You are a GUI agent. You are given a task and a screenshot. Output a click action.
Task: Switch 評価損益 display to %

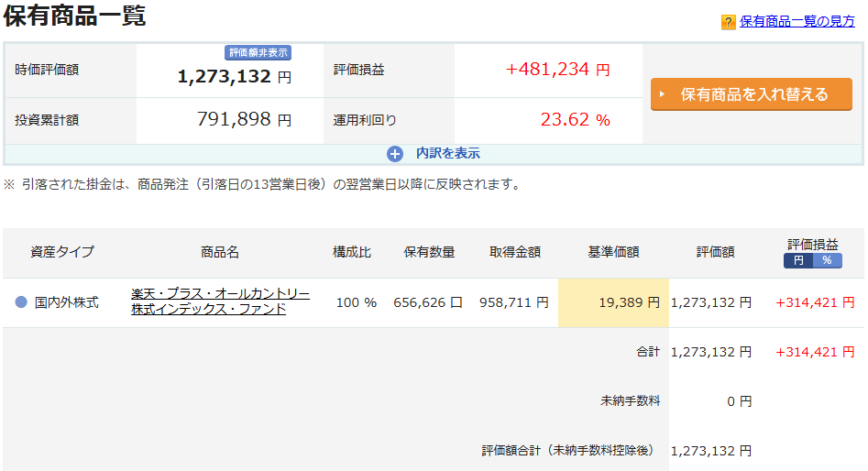(827, 260)
